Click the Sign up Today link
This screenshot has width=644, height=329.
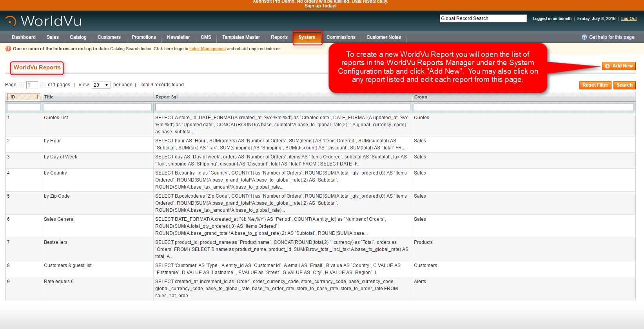point(320,6)
